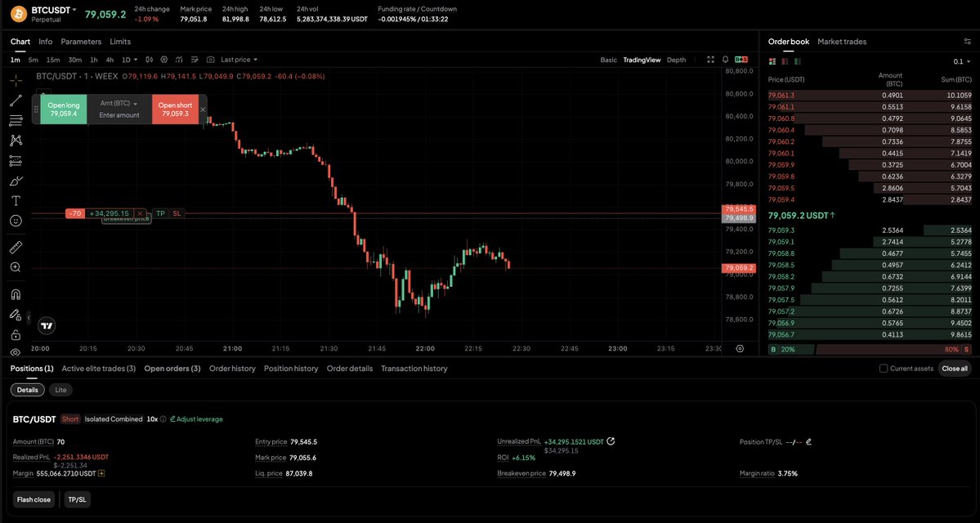Select the text annotation tool
The width and height of the screenshot is (980, 523).
point(16,200)
